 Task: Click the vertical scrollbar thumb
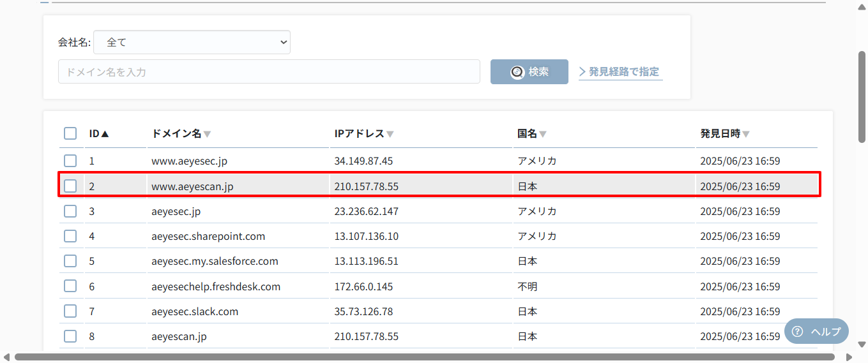862,96
